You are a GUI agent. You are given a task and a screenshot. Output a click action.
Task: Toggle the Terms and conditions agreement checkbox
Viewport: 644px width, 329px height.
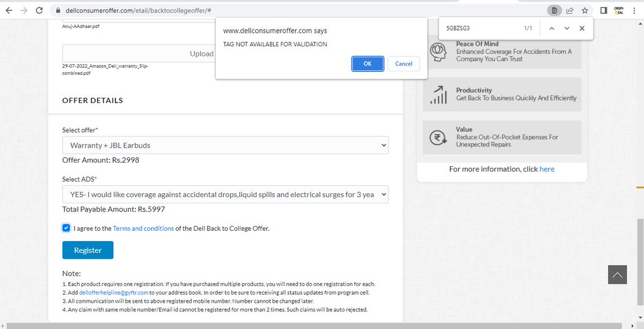point(66,228)
